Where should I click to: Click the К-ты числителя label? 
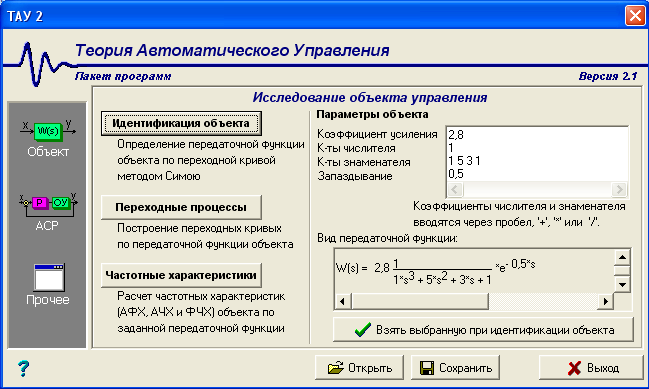356,148
